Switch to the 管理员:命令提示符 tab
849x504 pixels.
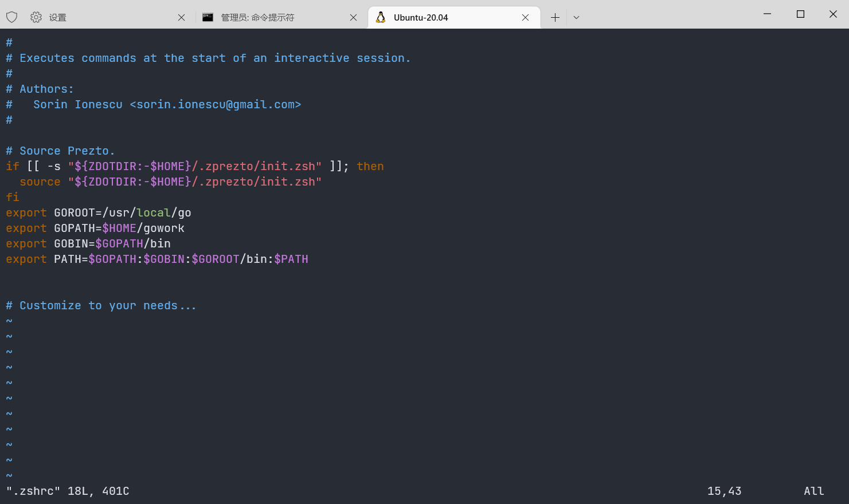(258, 17)
